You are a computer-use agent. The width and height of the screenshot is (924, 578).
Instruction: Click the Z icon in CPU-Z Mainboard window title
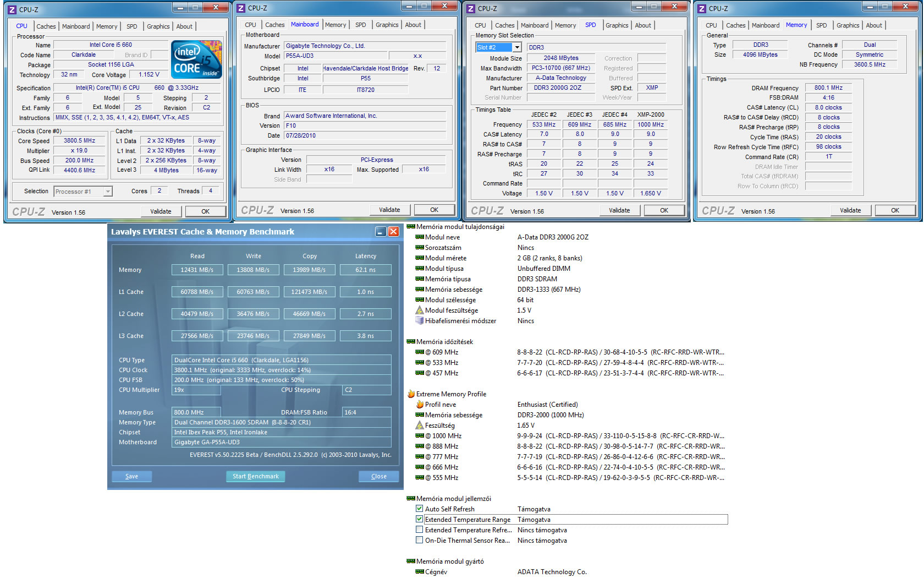coord(241,8)
